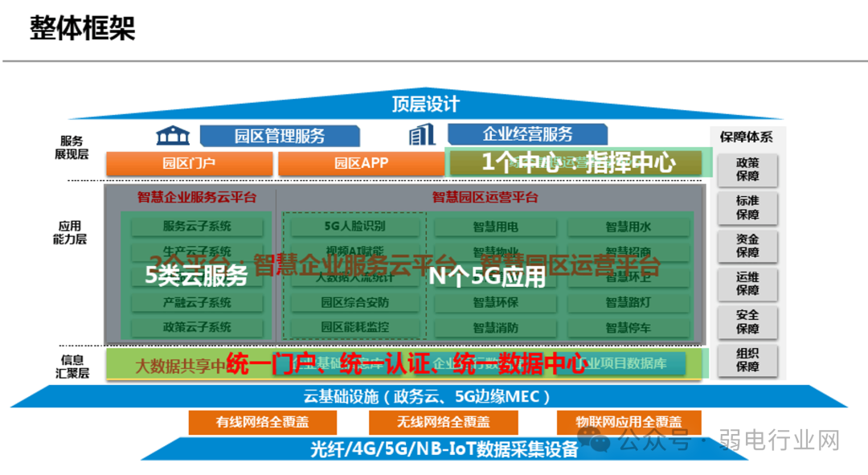The height and width of the screenshot is (475, 868).
Task: Click the 安全保障 item in 保障体系 column
Action: (747, 321)
